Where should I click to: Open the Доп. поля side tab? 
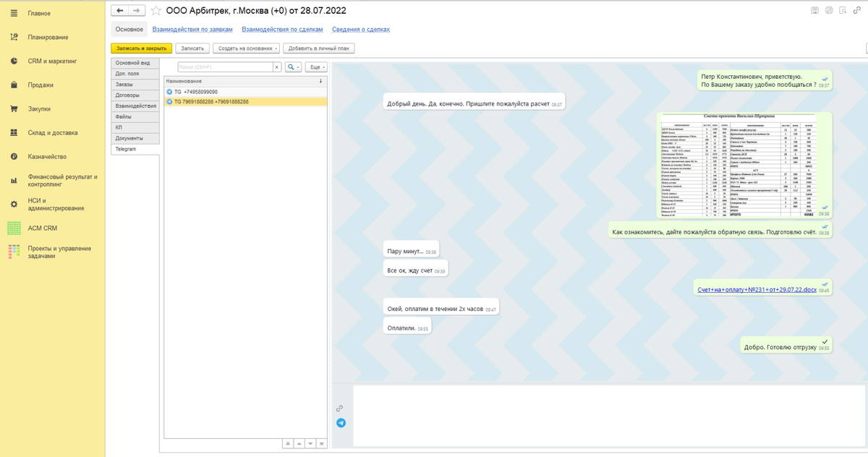135,74
